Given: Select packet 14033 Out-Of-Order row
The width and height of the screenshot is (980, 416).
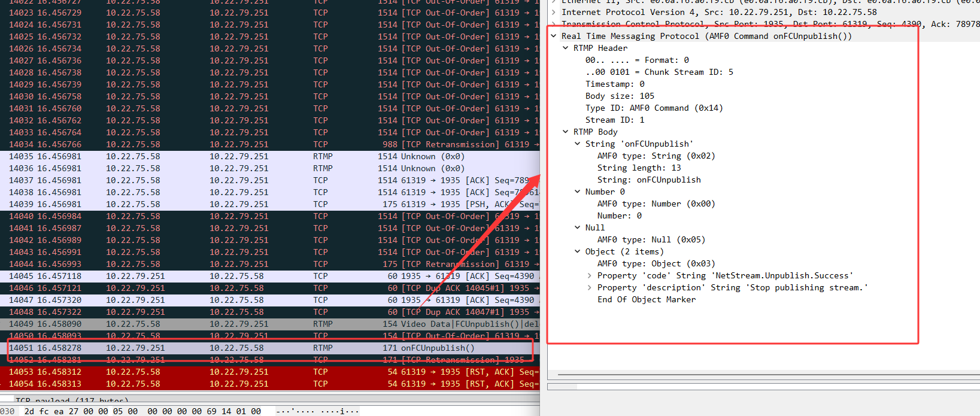Looking at the screenshot, I should coord(270,132).
